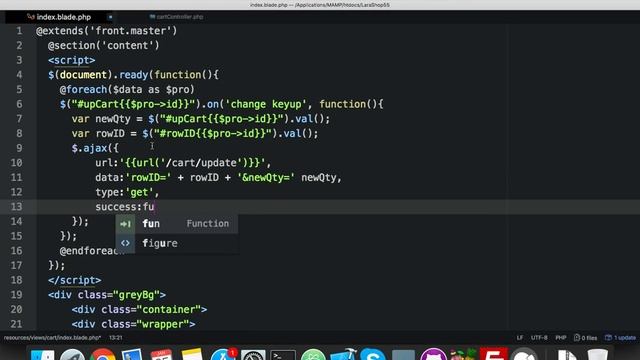Open FileZilla red icon in dock

coord(493,354)
